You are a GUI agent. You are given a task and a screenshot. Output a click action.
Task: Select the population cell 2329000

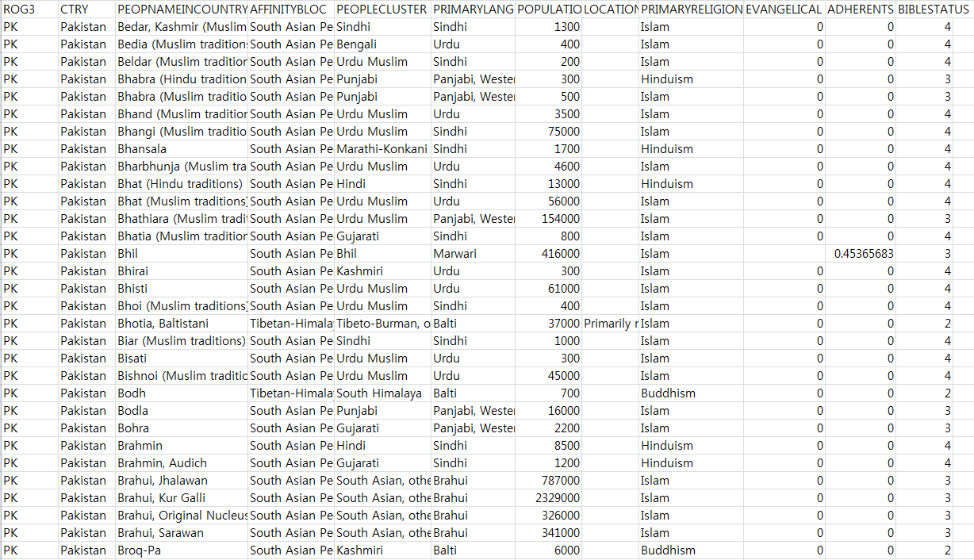tap(549, 498)
